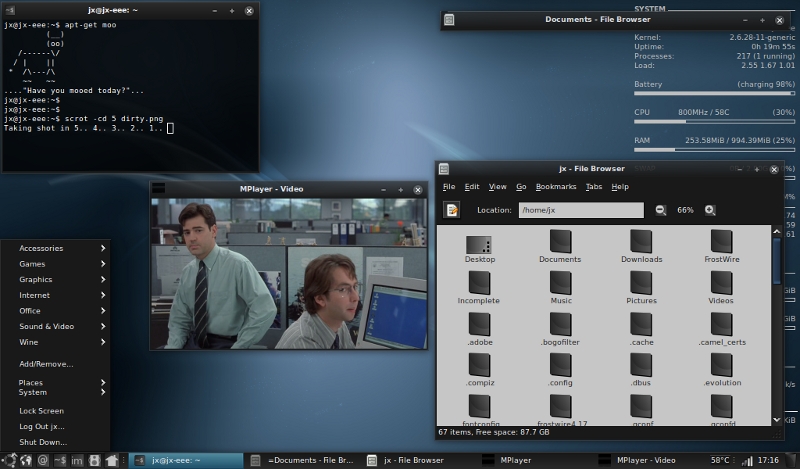Screen dimensions: 800x469
Task: Select the Documents folder icon
Action: click(x=561, y=241)
